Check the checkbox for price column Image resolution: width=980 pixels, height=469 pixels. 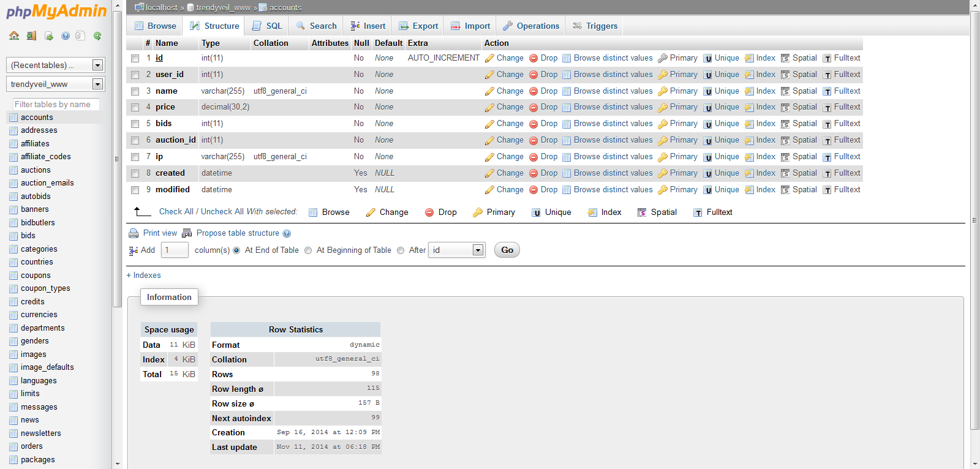[x=135, y=107]
